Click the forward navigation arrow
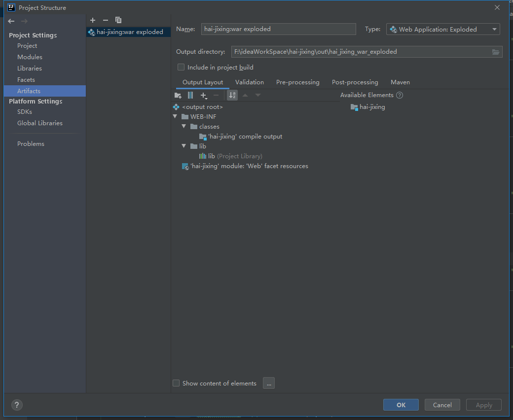The width and height of the screenshot is (513, 420). [x=24, y=21]
